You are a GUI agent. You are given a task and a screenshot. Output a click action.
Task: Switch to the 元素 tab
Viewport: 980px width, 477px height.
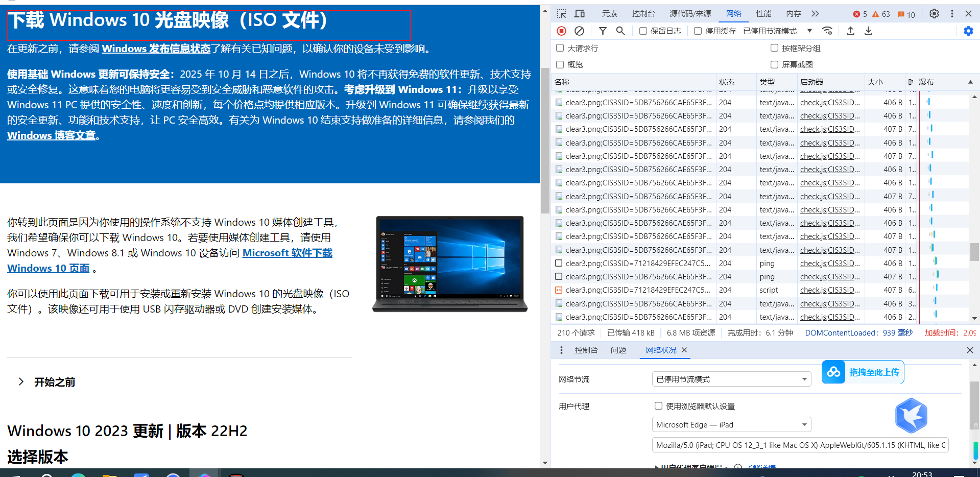click(x=609, y=14)
